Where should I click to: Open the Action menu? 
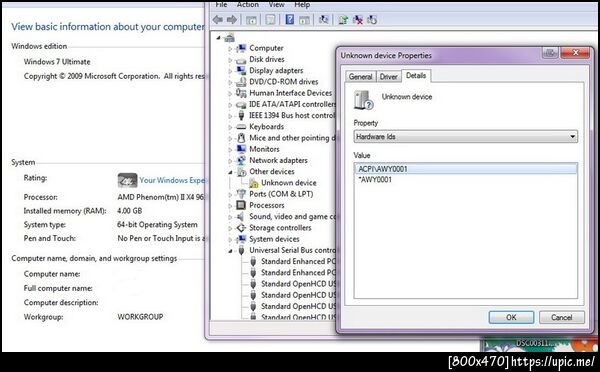tap(248, 5)
